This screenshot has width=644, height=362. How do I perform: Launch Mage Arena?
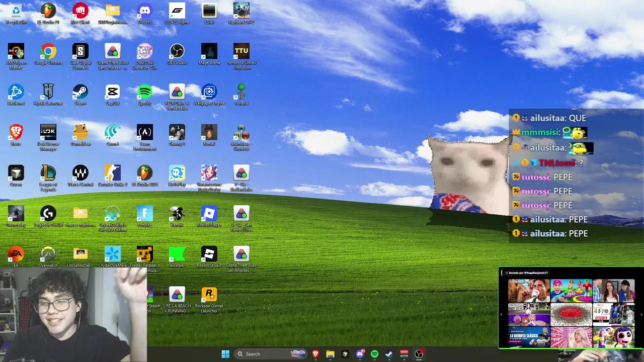tap(209, 54)
